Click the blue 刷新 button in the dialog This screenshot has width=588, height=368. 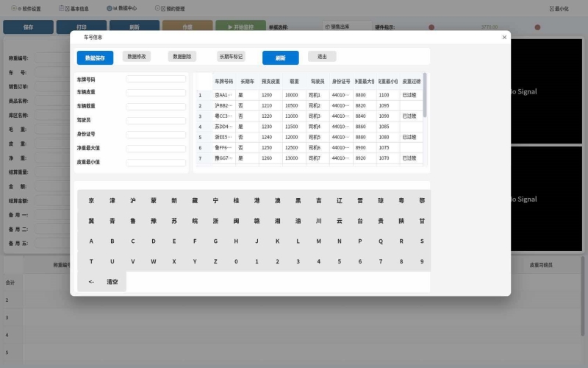click(280, 57)
